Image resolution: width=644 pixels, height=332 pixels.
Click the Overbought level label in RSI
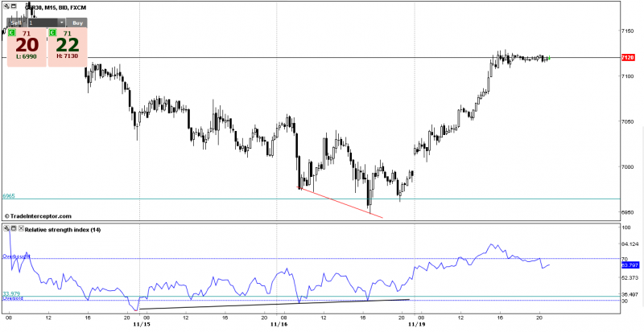coord(16,256)
